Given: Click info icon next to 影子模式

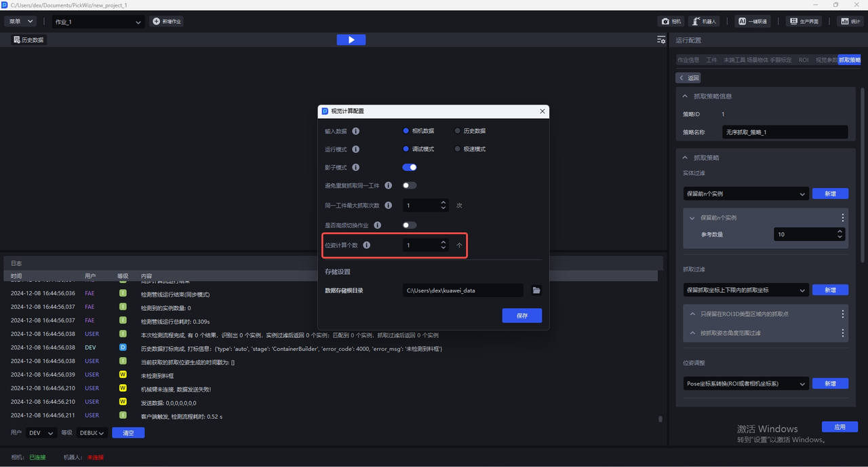Looking at the screenshot, I should [x=356, y=168].
